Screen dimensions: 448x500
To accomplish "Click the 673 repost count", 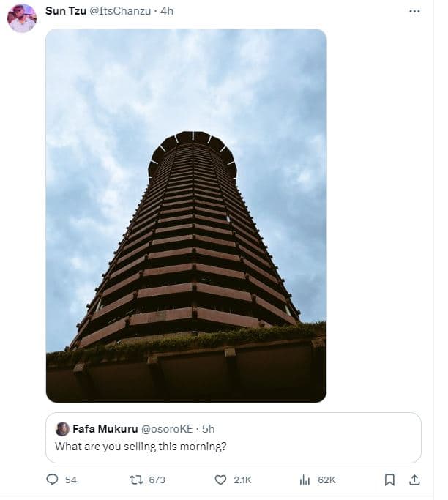I will pos(157,480).
